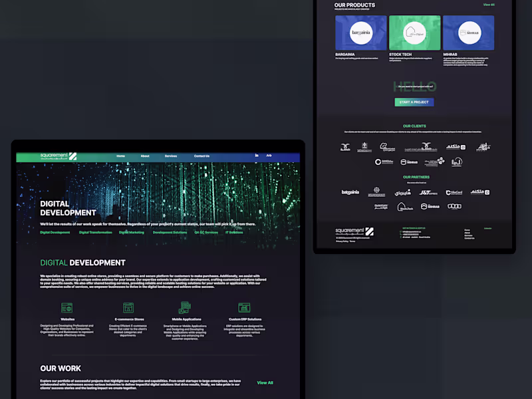The height and width of the screenshot is (399, 532).
Task: Click the BARGAINIA product title
Action: [345, 55]
